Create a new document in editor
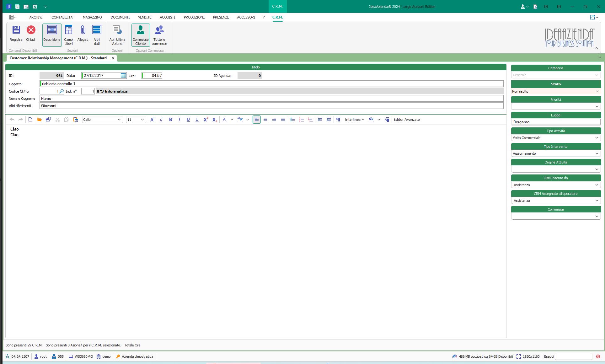 point(30,120)
